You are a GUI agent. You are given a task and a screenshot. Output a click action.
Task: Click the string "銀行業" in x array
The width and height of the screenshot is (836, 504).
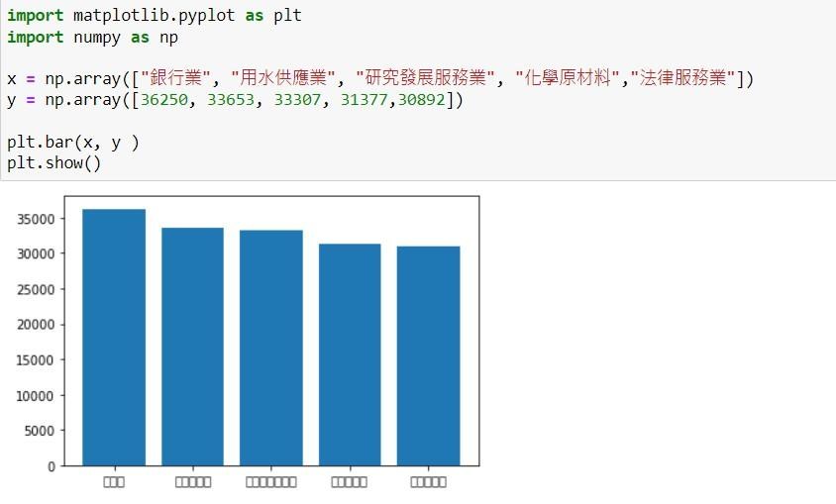[x=176, y=78]
